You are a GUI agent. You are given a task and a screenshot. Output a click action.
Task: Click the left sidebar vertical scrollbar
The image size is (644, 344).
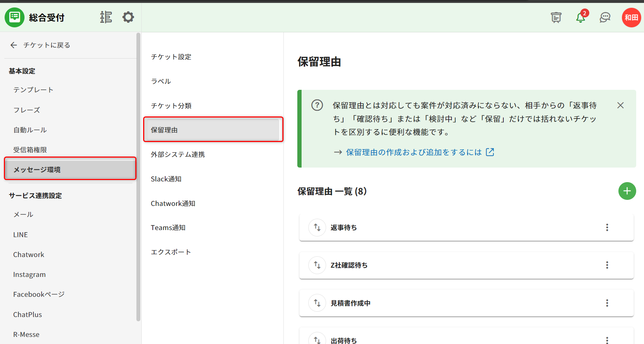[x=139, y=178]
